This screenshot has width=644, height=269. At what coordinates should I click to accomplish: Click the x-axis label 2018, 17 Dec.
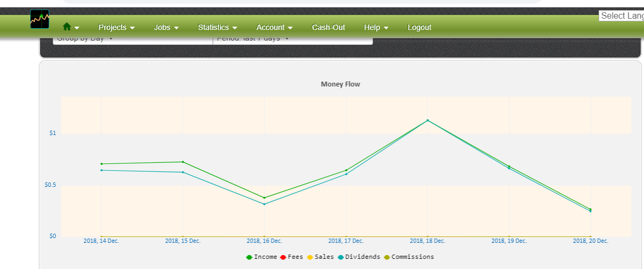click(346, 241)
